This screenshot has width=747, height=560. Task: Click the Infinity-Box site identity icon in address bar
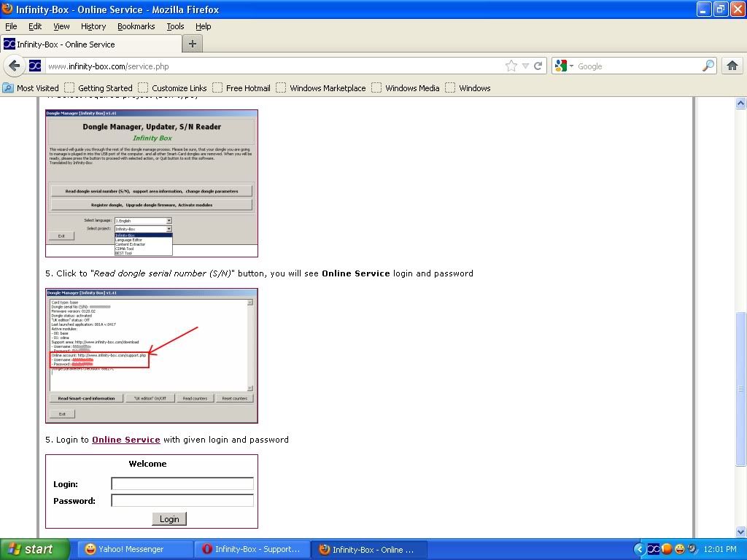pyautogui.click(x=35, y=66)
